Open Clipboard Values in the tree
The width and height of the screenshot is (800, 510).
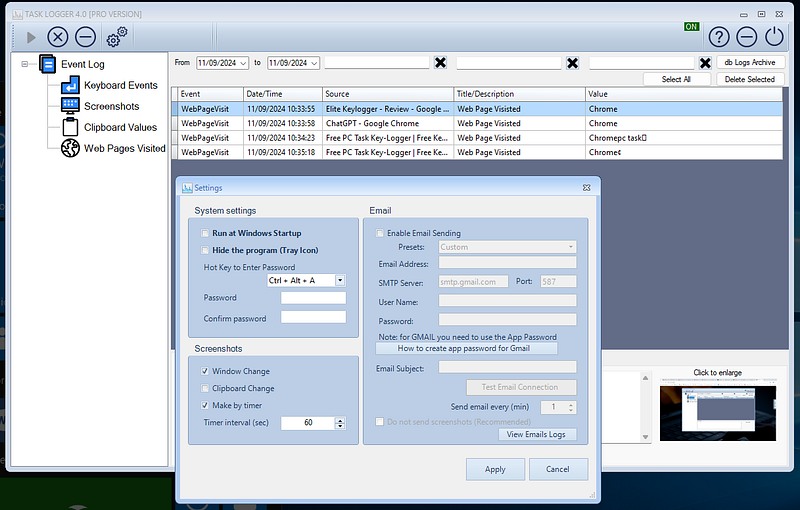point(120,127)
